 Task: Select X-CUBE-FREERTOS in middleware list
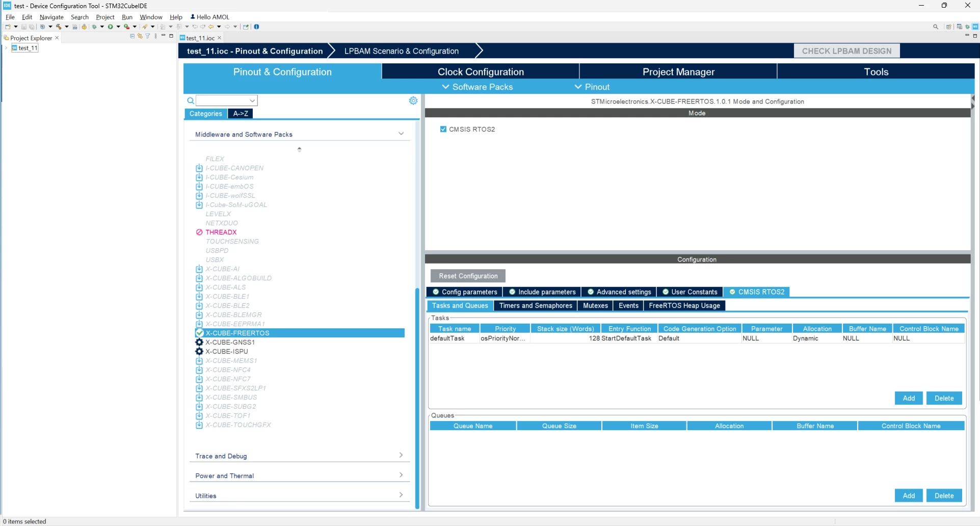[300, 333]
